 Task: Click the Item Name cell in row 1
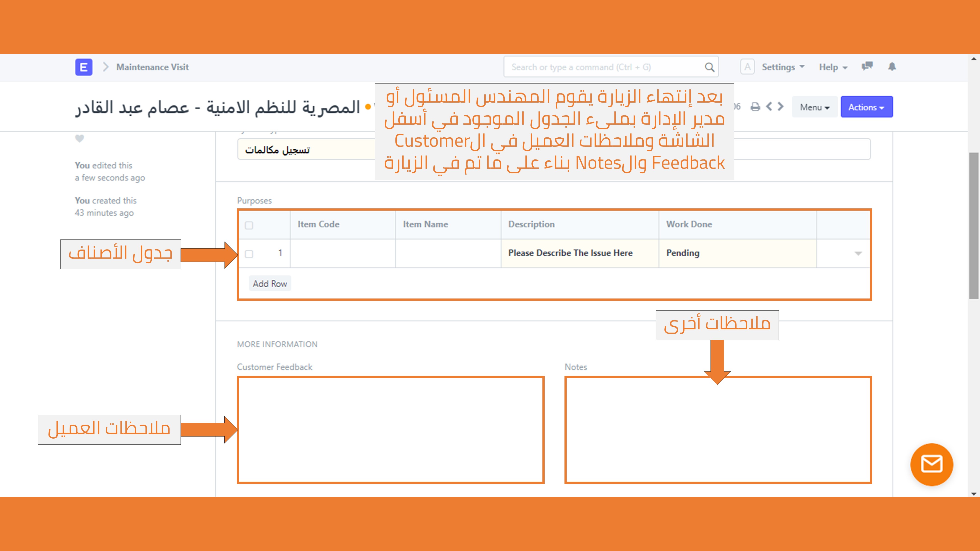point(448,253)
